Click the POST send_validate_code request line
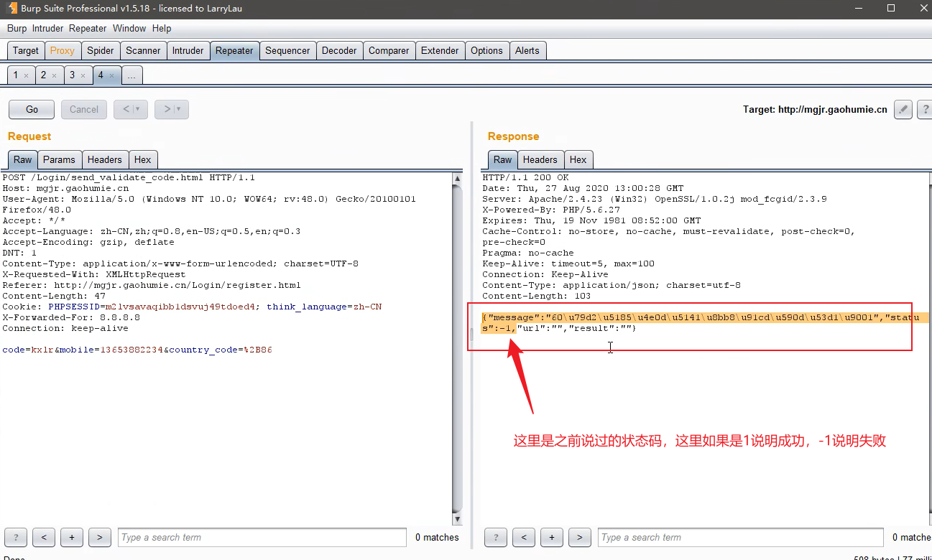 [129, 177]
